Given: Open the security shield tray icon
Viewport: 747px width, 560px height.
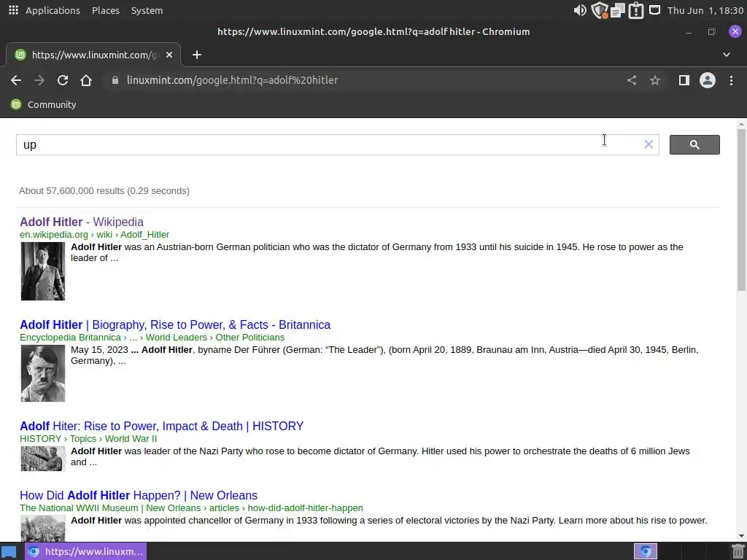Looking at the screenshot, I should [x=599, y=10].
